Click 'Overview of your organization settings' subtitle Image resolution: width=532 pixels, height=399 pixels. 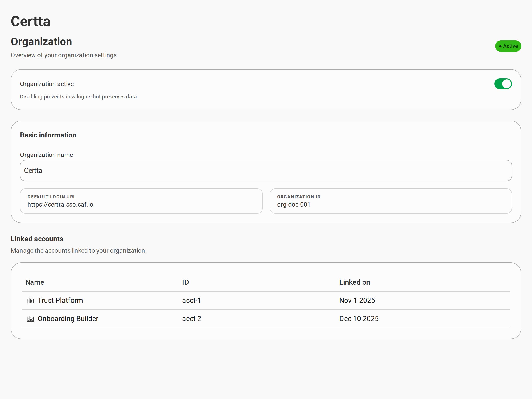(64, 55)
